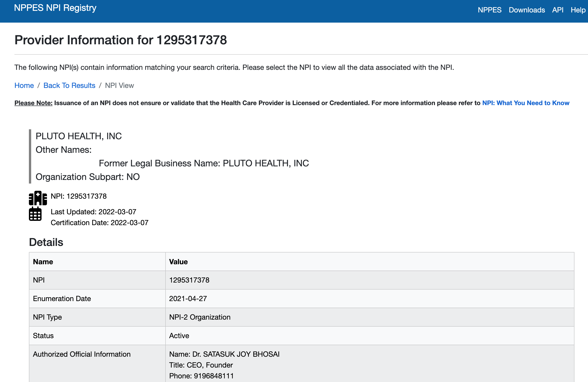This screenshot has height=382, width=588.
Task: Go to the Home breadcrumb link
Action: [x=24, y=85]
